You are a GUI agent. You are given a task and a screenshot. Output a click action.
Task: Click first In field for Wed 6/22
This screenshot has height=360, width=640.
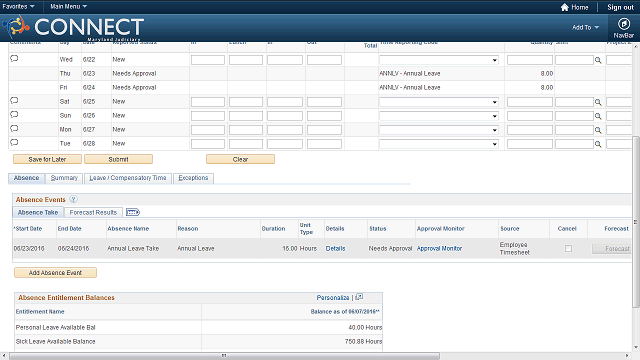tap(208, 60)
